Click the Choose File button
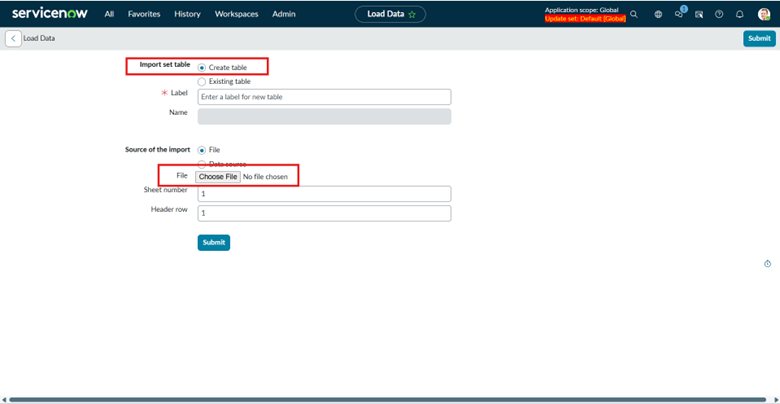The image size is (780, 404). point(218,177)
